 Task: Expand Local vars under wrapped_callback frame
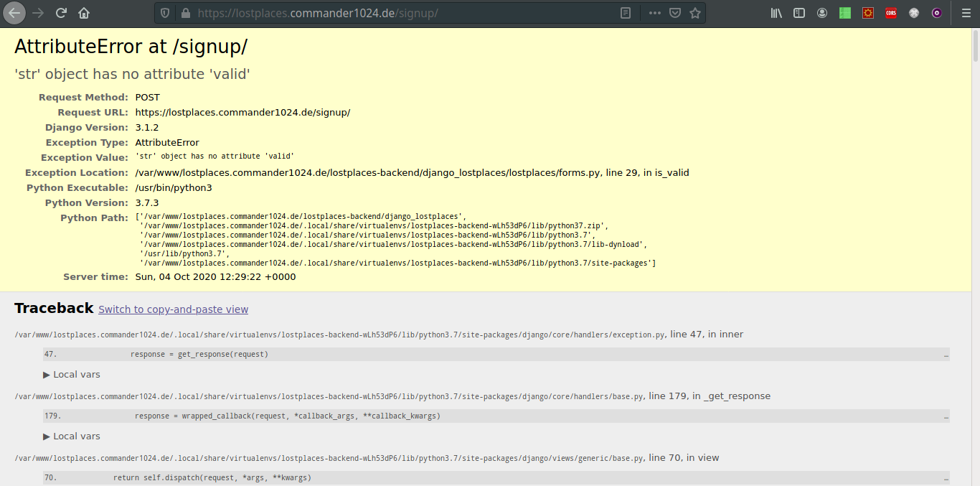click(x=72, y=436)
